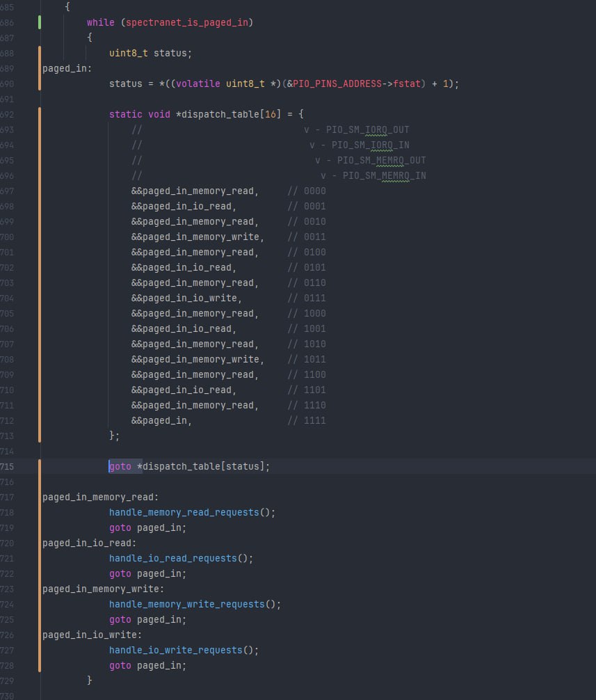Click the PIO_SM_MEMRQ_OUT comment text
The image size is (596, 700).
tap(381, 160)
